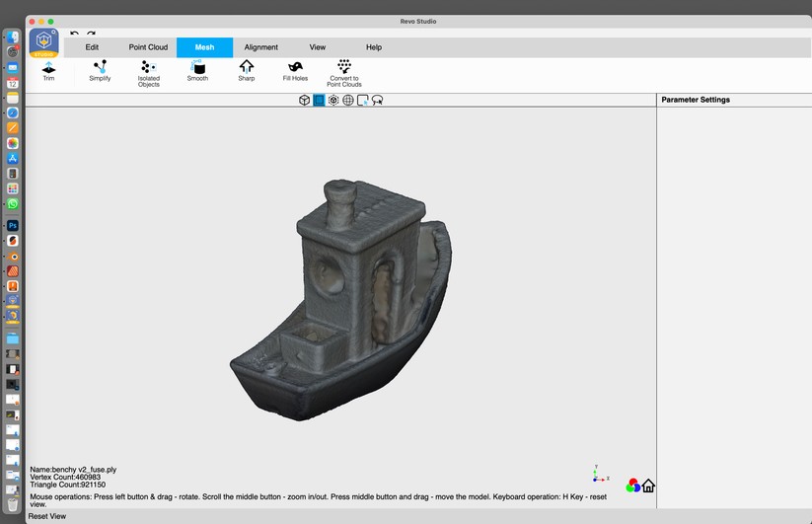Switch to the Point Cloud tab
Viewport: 812px width, 524px height.
point(148,47)
